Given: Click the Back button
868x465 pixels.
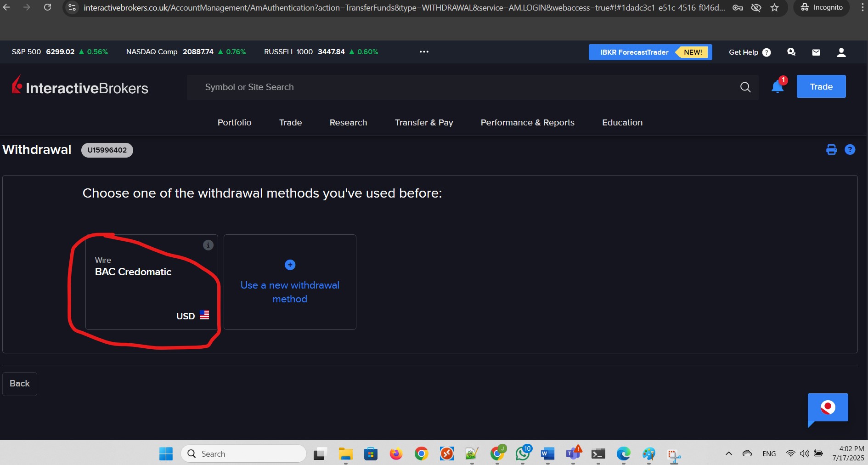Looking at the screenshot, I should (x=20, y=384).
